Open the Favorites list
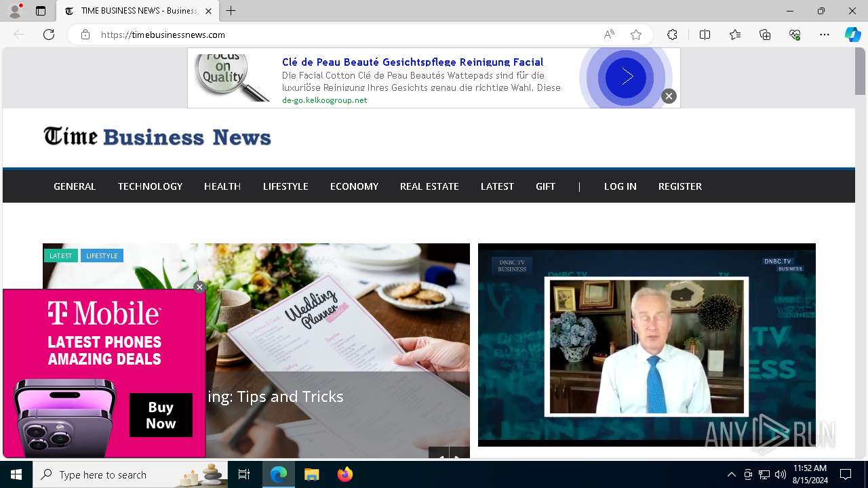868x488 pixels. (x=735, y=35)
